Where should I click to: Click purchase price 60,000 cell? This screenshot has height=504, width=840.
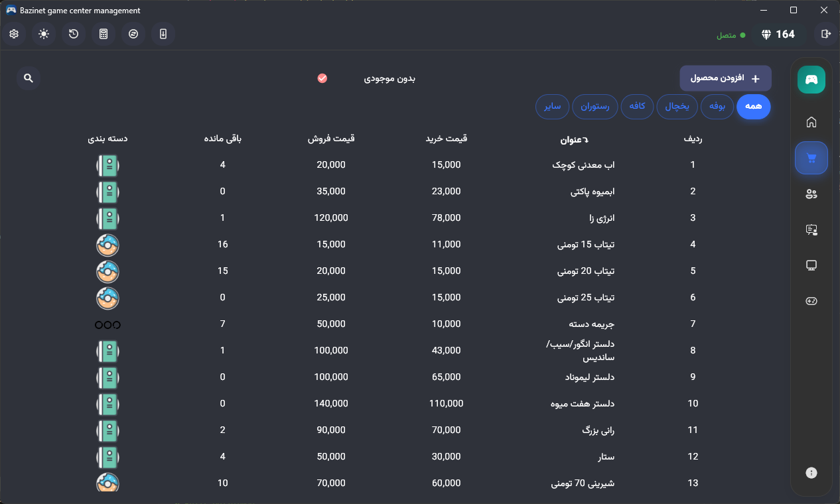tap(446, 483)
